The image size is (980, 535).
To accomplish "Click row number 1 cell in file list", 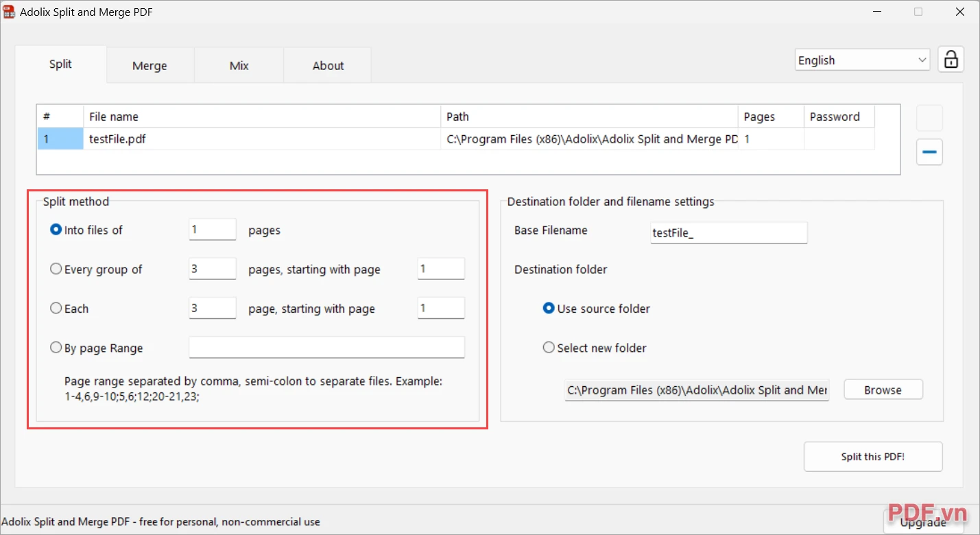I will tap(60, 139).
